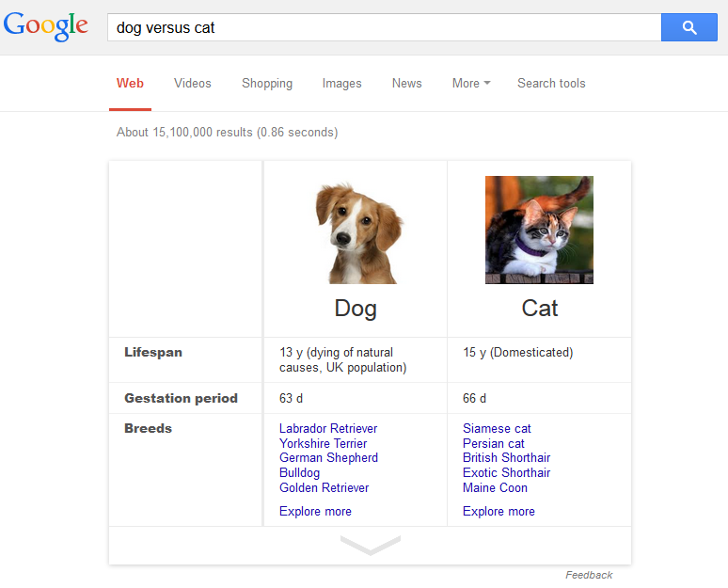Click in the search input field
The height and width of the screenshot is (588, 728).
pyautogui.click(x=384, y=27)
